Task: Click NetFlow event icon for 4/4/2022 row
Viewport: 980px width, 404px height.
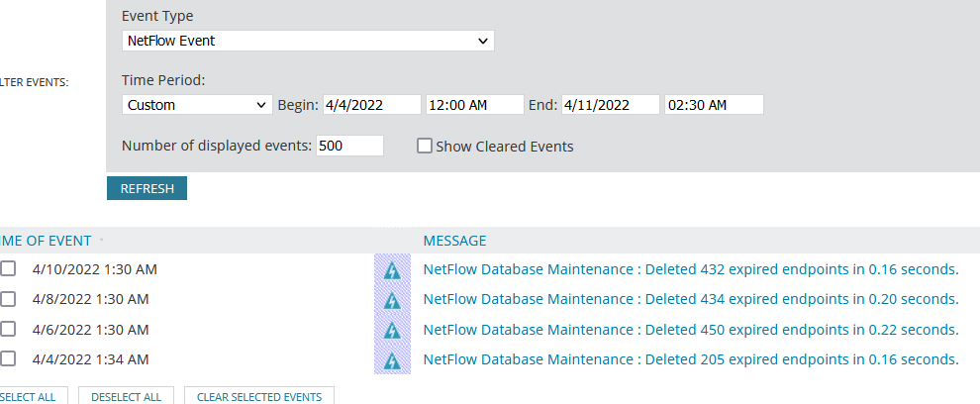Action: [392, 359]
